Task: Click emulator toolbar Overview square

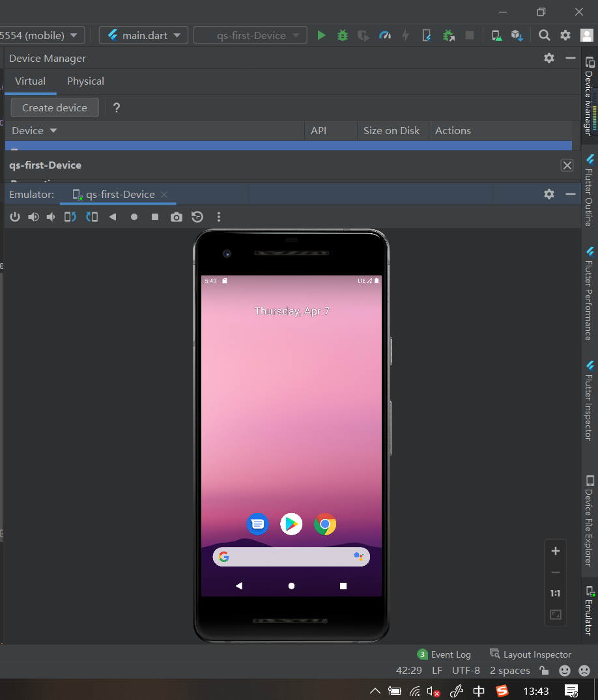Action: point(155,217)
